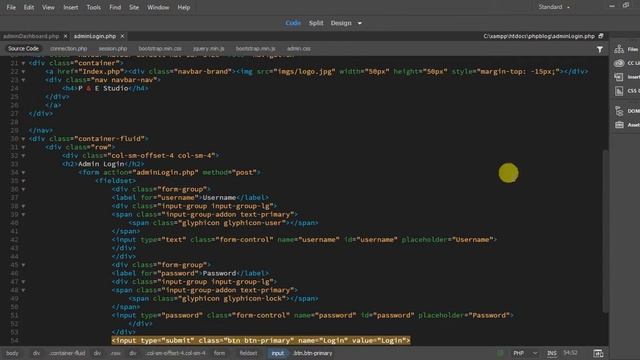Collapse the code fold at line 21
The height and width of the screenshot is (360, 640).
pyautogui.click(x=23, y=63)
